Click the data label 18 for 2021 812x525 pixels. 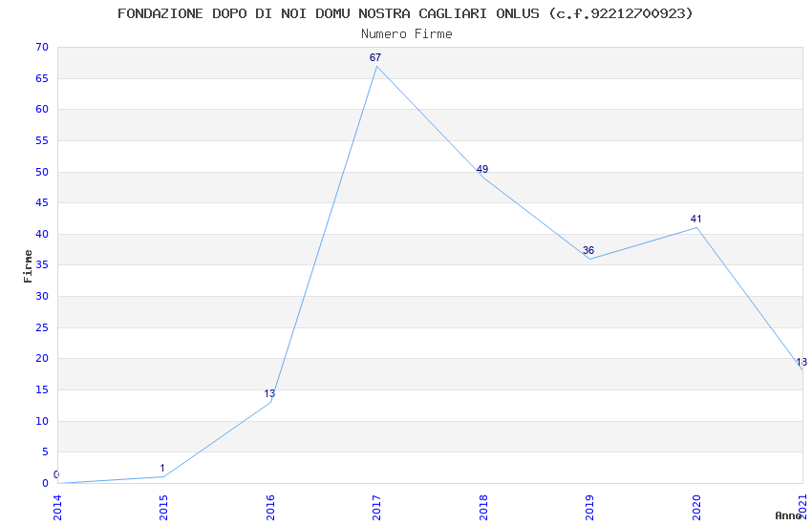pyautogui.click(x=801, y=362)
